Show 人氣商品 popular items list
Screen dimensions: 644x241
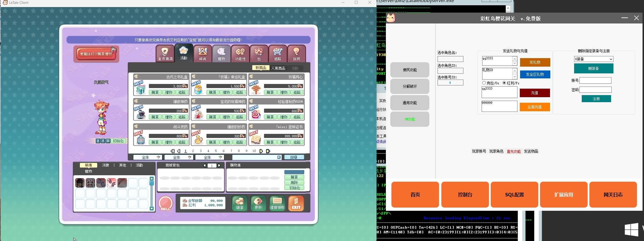[x=278, y=68]
